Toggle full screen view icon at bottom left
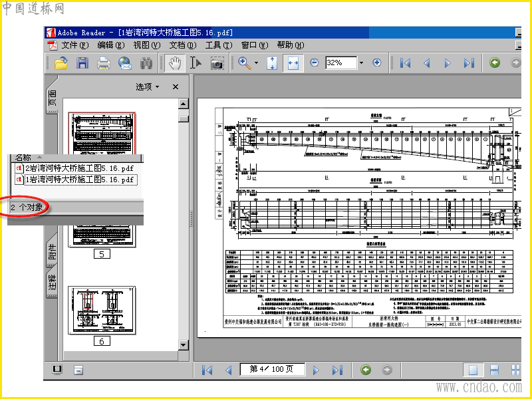This screenshot has height=399, width=532. [x=57, y=370]
